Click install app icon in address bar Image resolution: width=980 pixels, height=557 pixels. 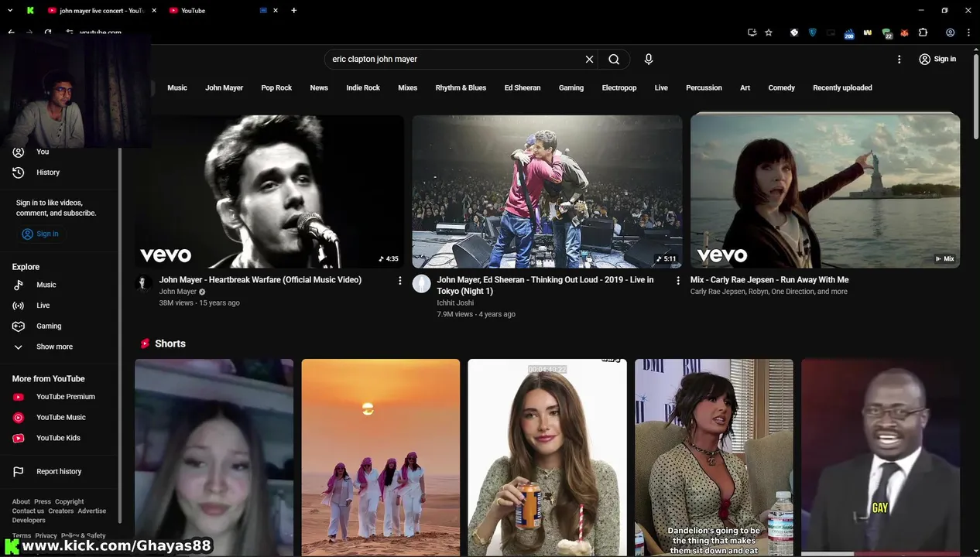click(752, 32)
